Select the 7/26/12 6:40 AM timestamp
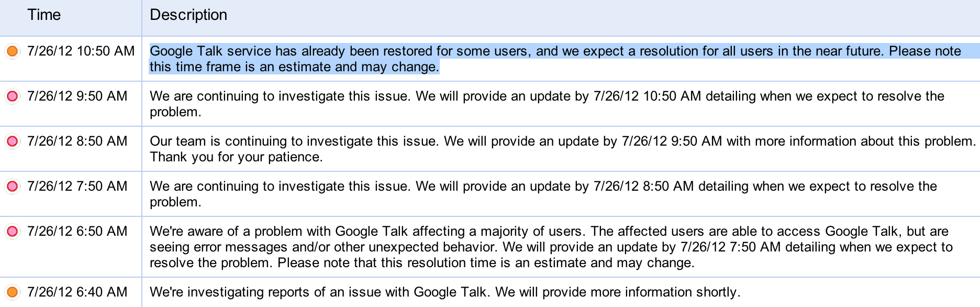This screenshot has height=307, width=980. [77, 292]
